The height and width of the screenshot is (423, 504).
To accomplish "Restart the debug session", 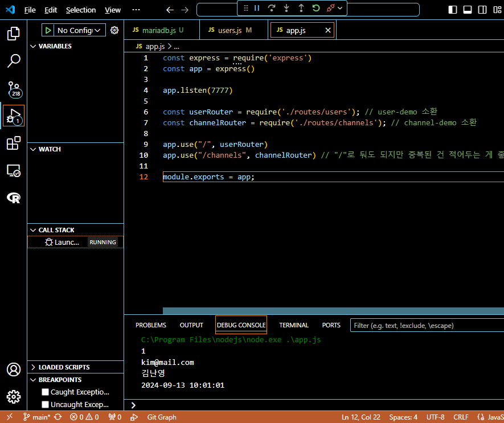I will pos(316,8).
